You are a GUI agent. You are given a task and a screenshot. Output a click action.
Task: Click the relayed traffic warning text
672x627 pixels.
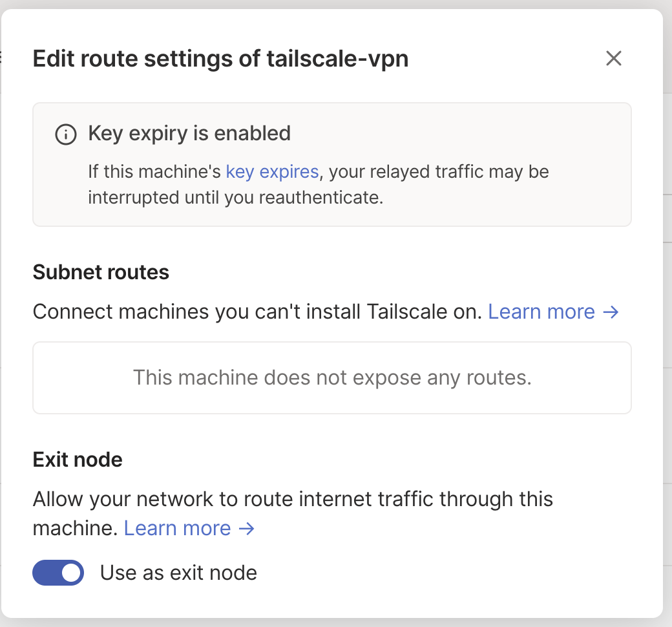(319, 184)
